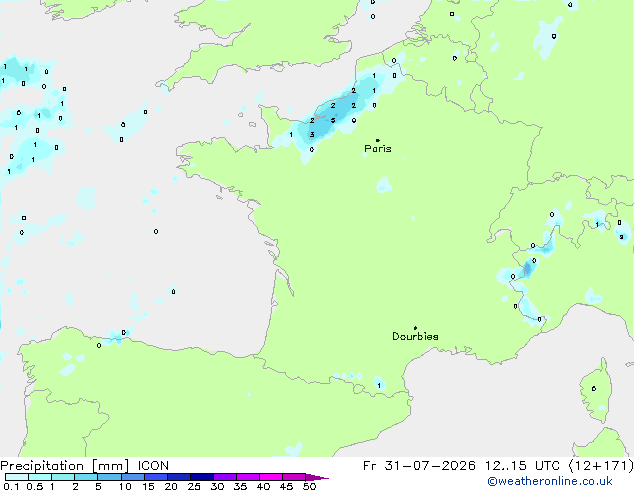Viewport: 634px width, 490px height.
Task: Pick the 20–25 mm legend color swatch
Action: [x=178, y=477]
